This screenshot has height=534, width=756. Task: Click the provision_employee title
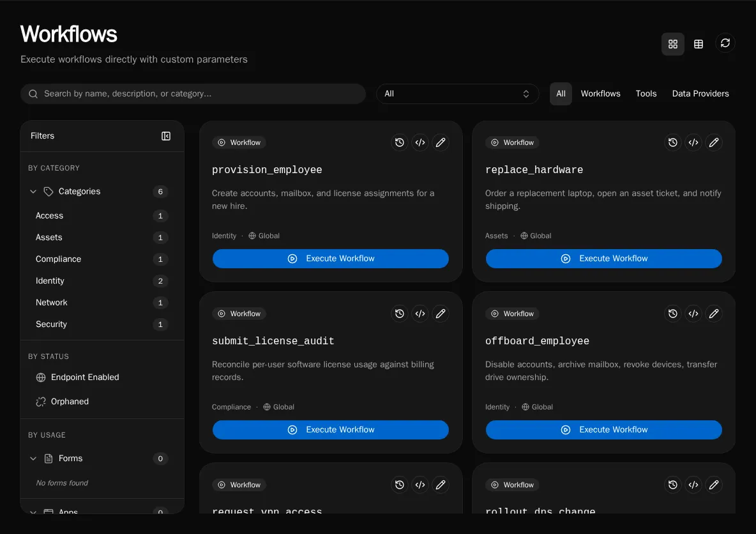[267, 170]
